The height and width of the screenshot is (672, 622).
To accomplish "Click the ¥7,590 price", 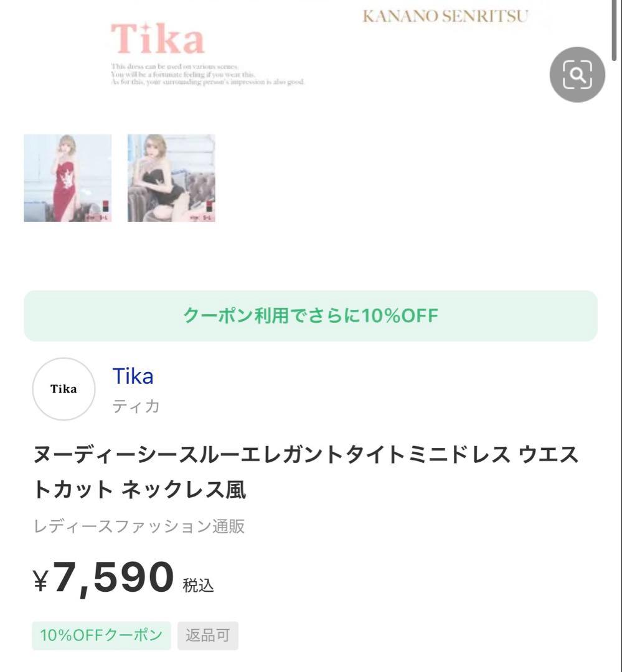I will click(x=103, y=578).
